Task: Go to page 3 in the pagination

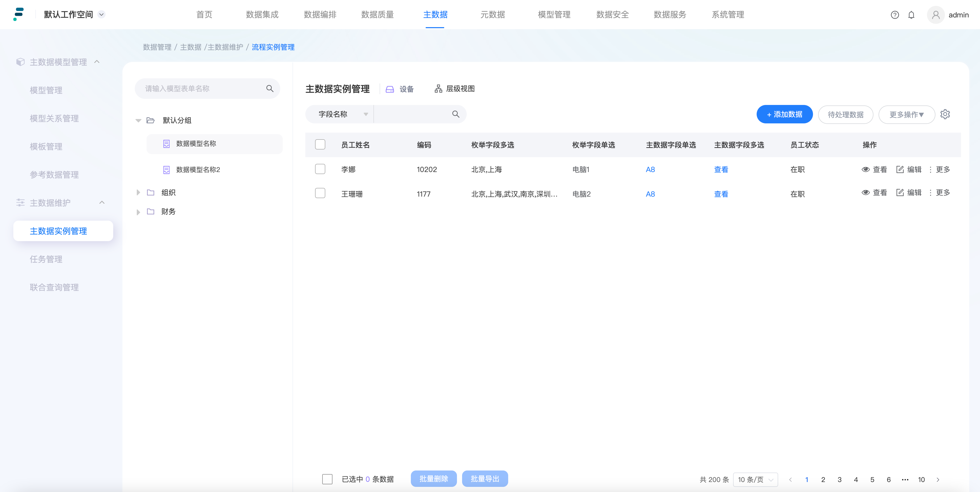Action: pyautogui.click(x=839, y=479)
